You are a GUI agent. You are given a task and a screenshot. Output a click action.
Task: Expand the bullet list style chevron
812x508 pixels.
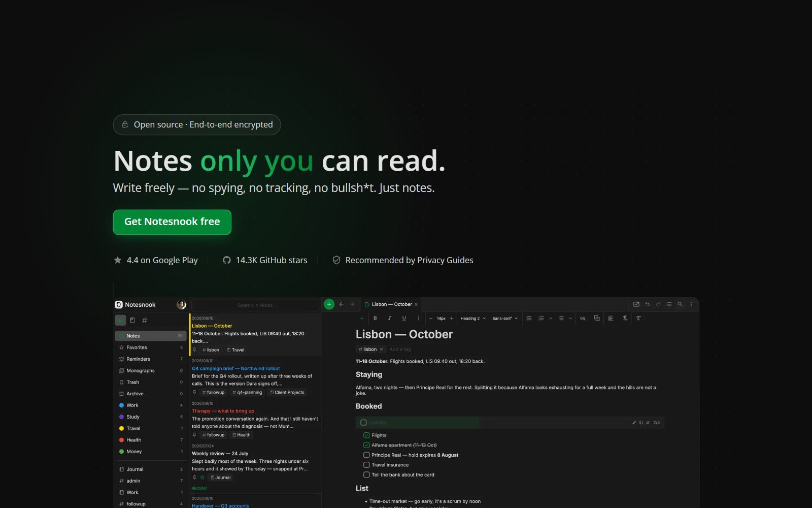coord(570,319)
